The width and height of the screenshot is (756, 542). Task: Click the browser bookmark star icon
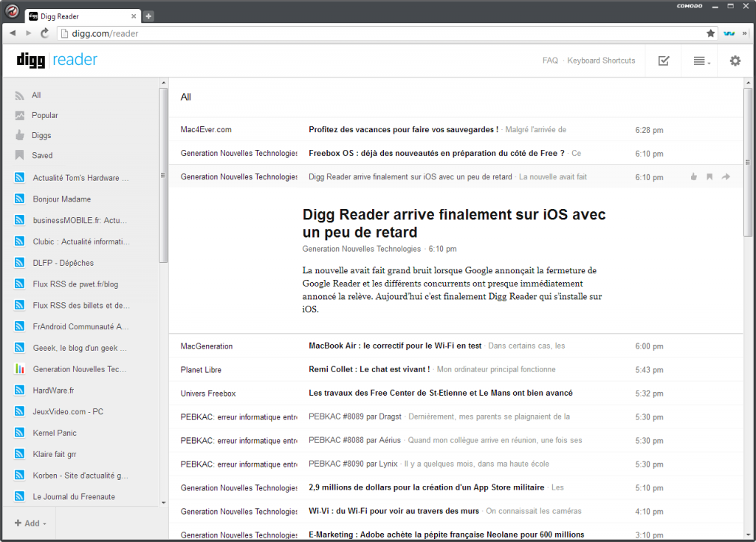(x=711, y=33)
